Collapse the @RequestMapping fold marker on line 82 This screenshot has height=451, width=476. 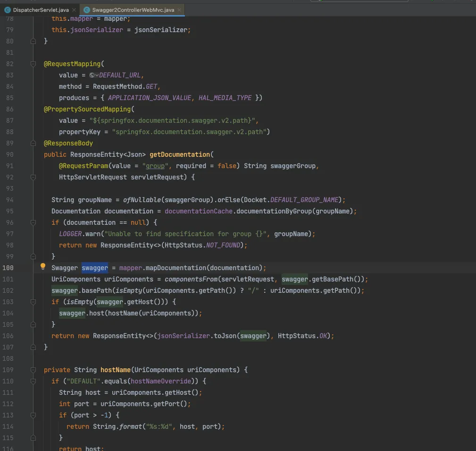[x=33, y=64]
